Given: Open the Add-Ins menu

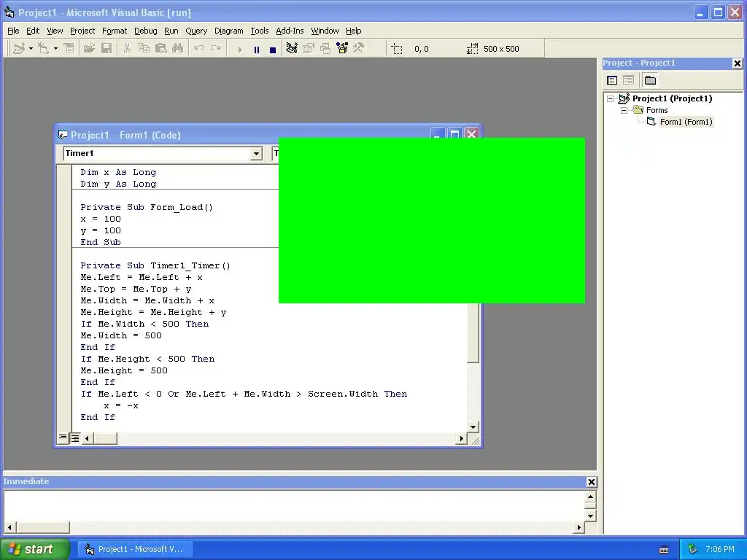Looking at the screenshot, I should point(290,31).
